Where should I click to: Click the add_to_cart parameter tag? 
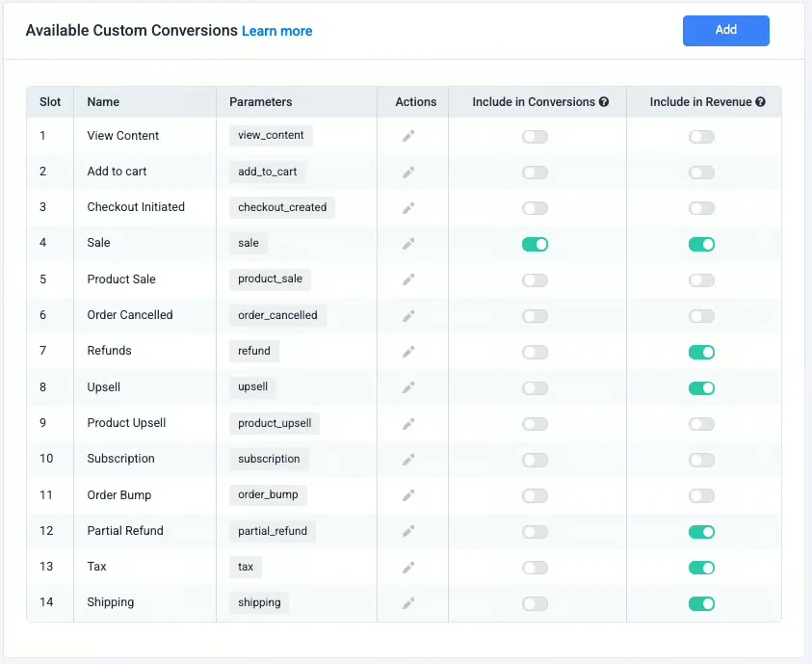(267, 172)
